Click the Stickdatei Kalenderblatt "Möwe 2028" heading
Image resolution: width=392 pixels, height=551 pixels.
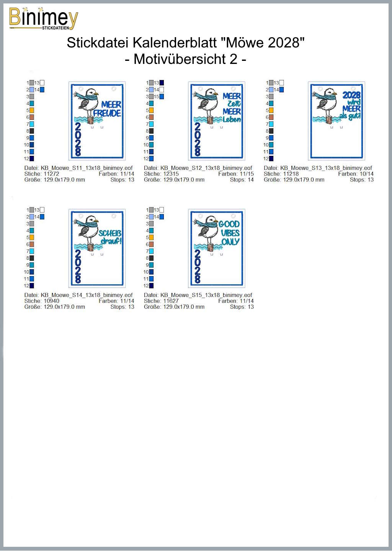click(x=186, y=42)
